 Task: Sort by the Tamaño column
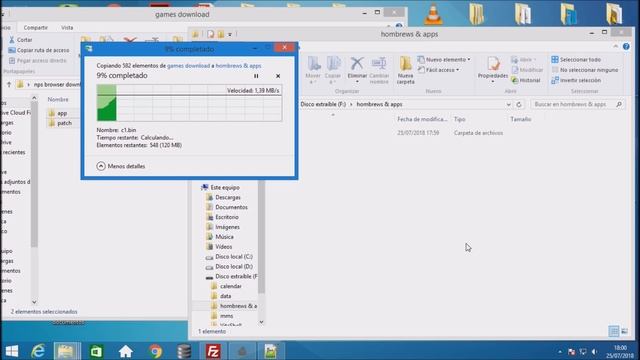click(521, 119)
